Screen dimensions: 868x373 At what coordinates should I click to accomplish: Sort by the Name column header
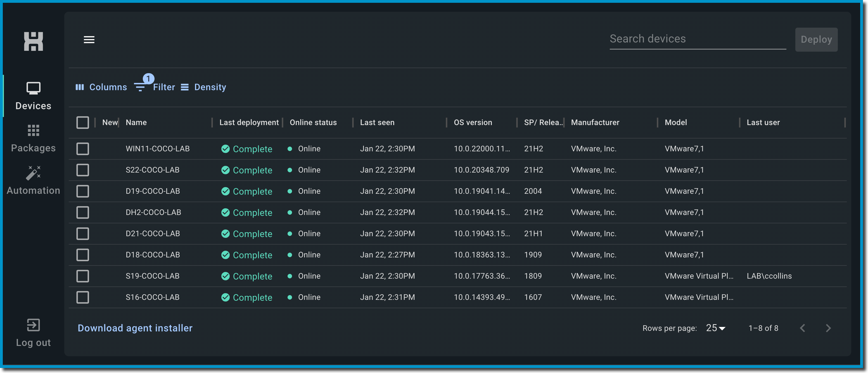point(136,123)
